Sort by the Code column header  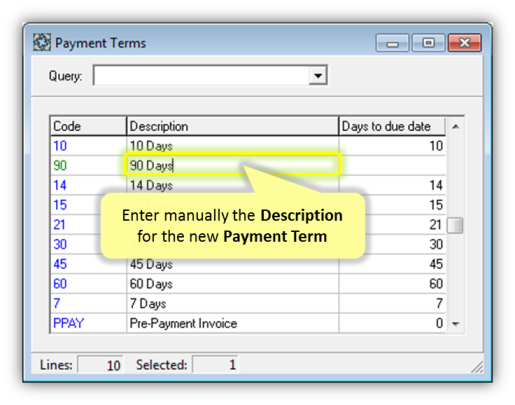(88, 126)
